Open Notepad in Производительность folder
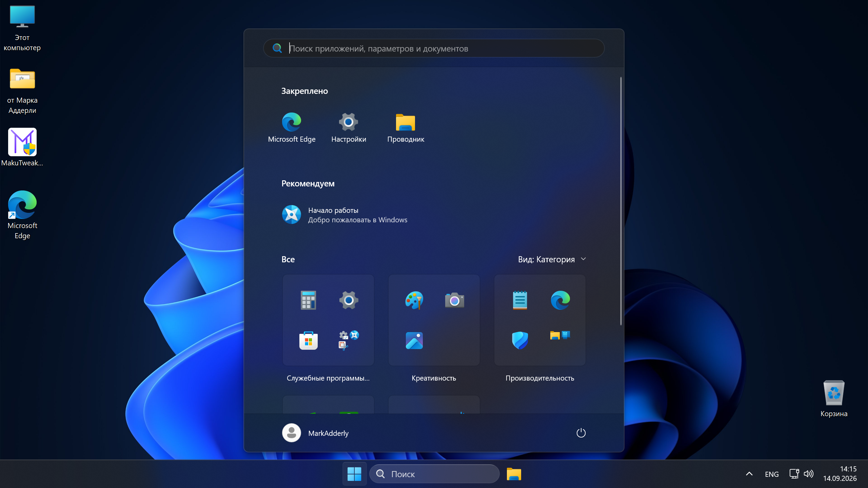Screen dimensions: 868x488 point(520,300)
